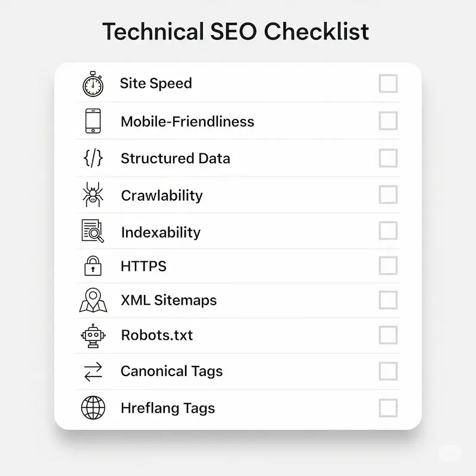Viewport: 476px width, 476px height.
Task: Click the Crawlability spider icon
Action: (x=92, y=195)
